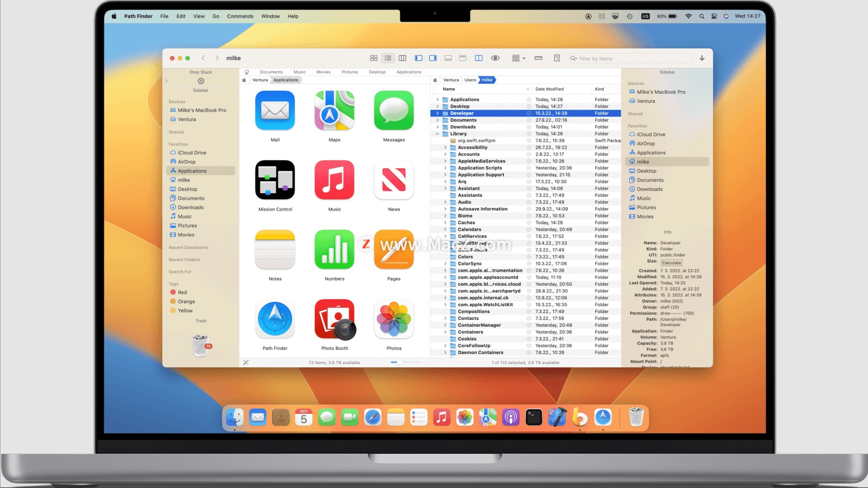
Task: Open Trash icon in left sidebar
Action: pyautogui.click(x=201, y=346)
